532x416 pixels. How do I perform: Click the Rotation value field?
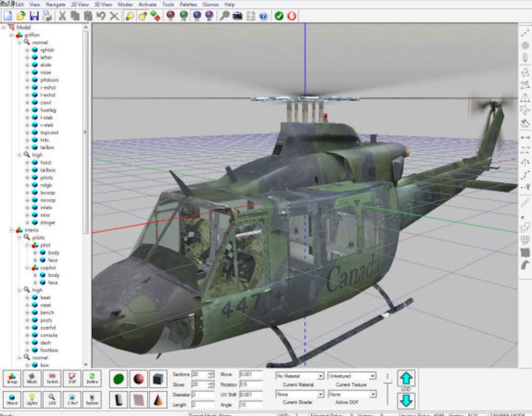click(251, 385)
